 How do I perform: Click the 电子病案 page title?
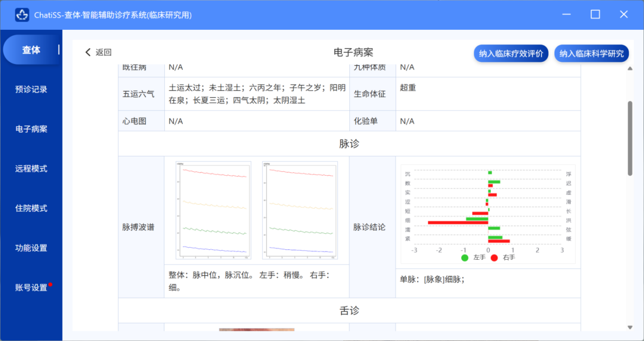pyautogui.click(x=353, y=52)
